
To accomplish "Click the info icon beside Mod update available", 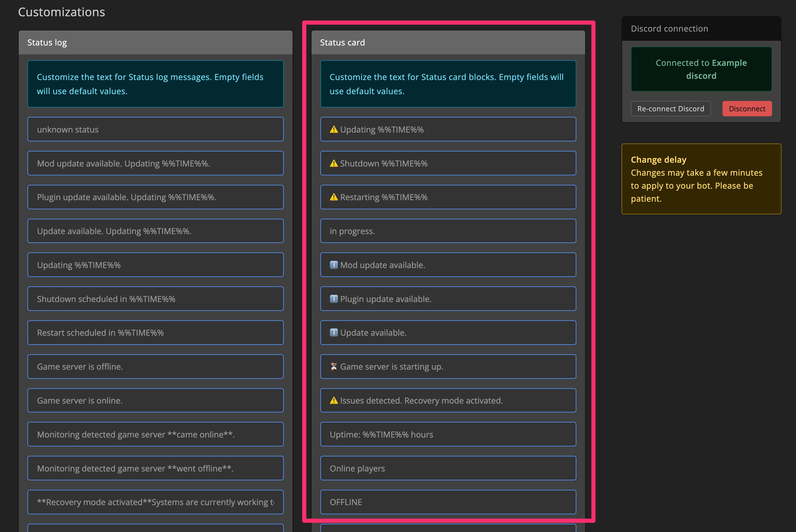I will click(x=334, y=265).
